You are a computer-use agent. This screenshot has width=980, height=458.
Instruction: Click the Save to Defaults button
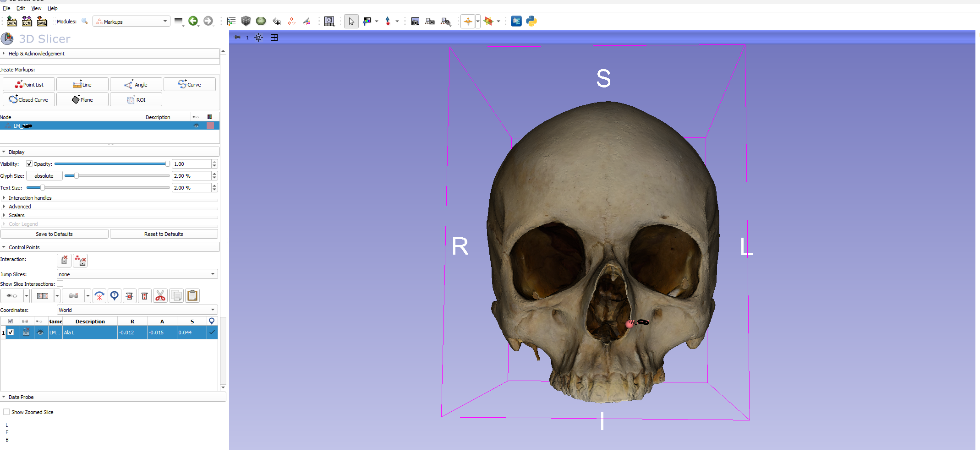(x=54, y=234)
